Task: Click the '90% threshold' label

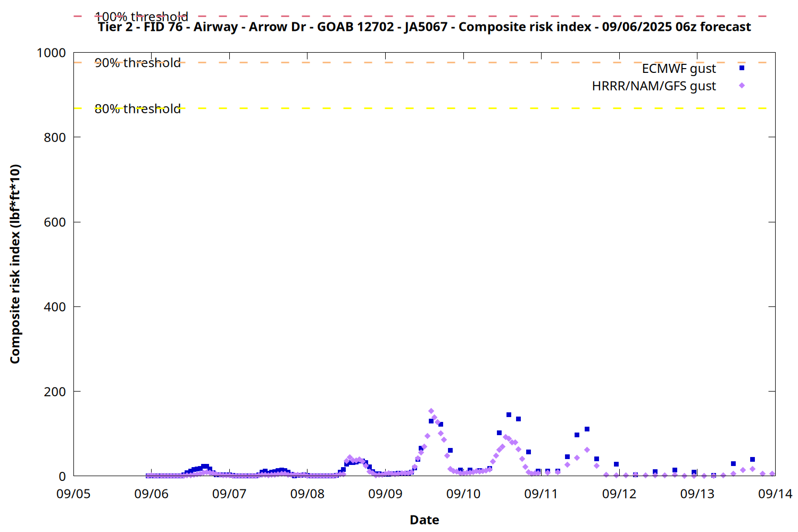Action: click(x=138, y=63)
